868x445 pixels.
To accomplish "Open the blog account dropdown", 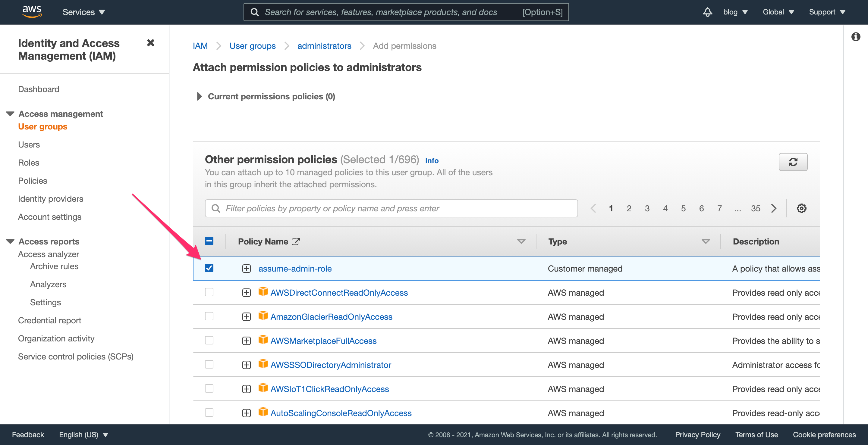I will coord(735,12).
